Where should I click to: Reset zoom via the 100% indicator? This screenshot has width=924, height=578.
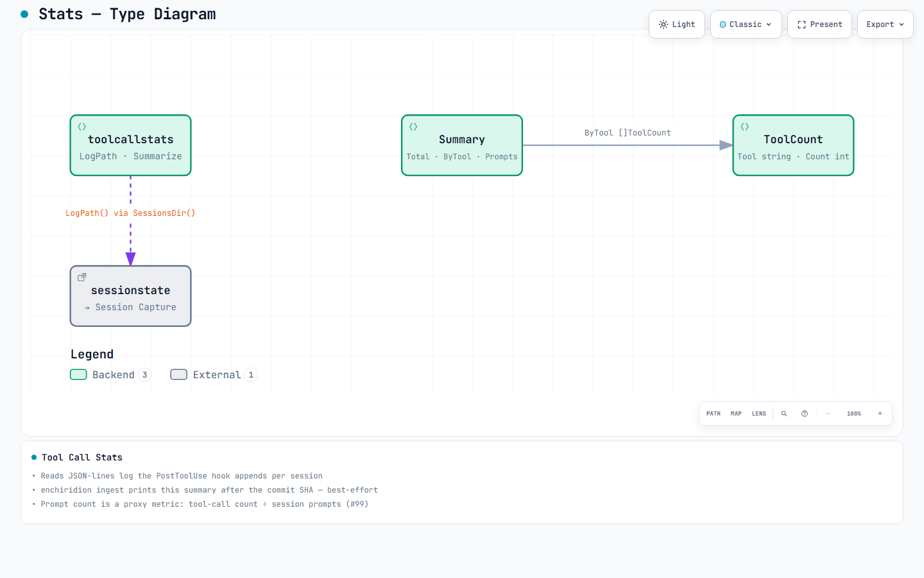[x=854, y=414]
